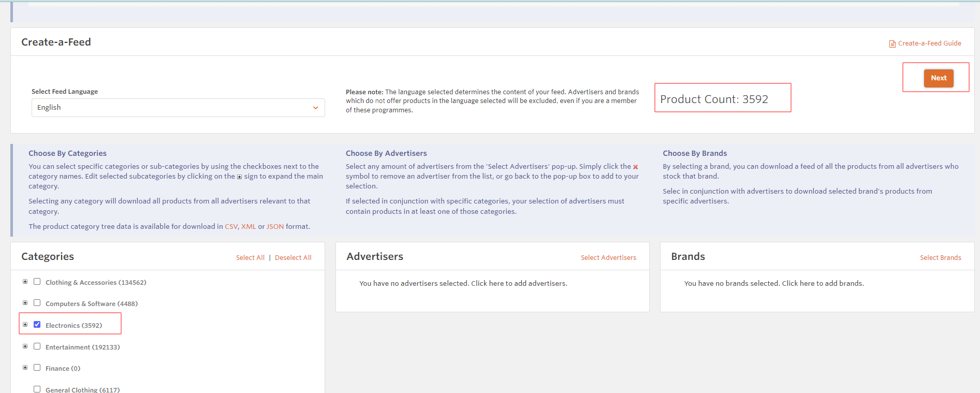Click Select All in Categories panel

tap(250, 258)
